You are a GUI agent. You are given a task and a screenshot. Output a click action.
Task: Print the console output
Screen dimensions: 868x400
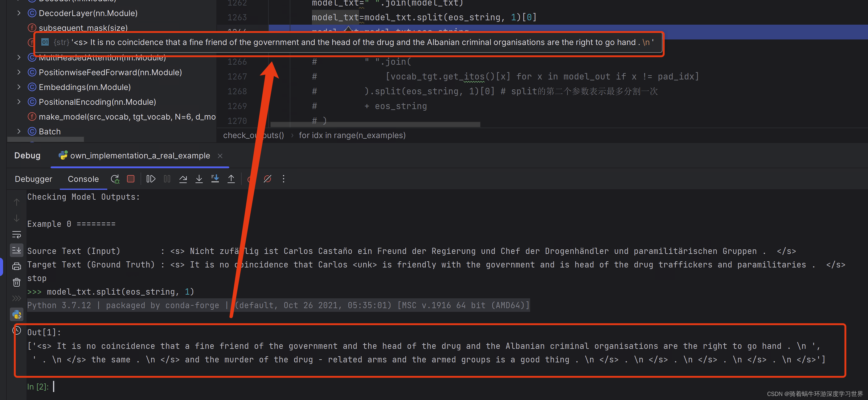click(17, 267)
